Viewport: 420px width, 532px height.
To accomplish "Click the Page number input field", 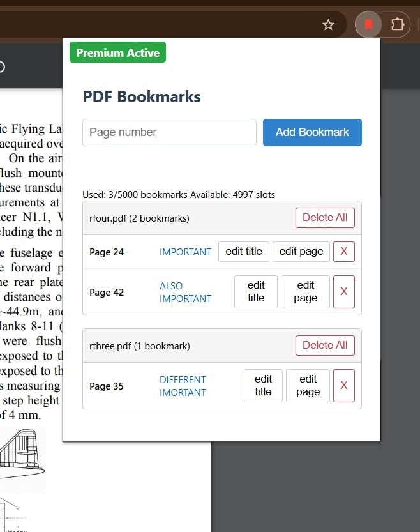I will [x=169, y=132].
